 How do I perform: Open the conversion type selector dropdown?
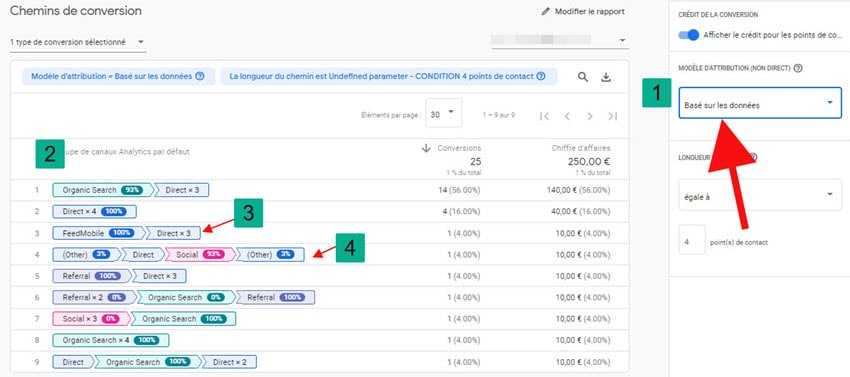click(78, 42)
